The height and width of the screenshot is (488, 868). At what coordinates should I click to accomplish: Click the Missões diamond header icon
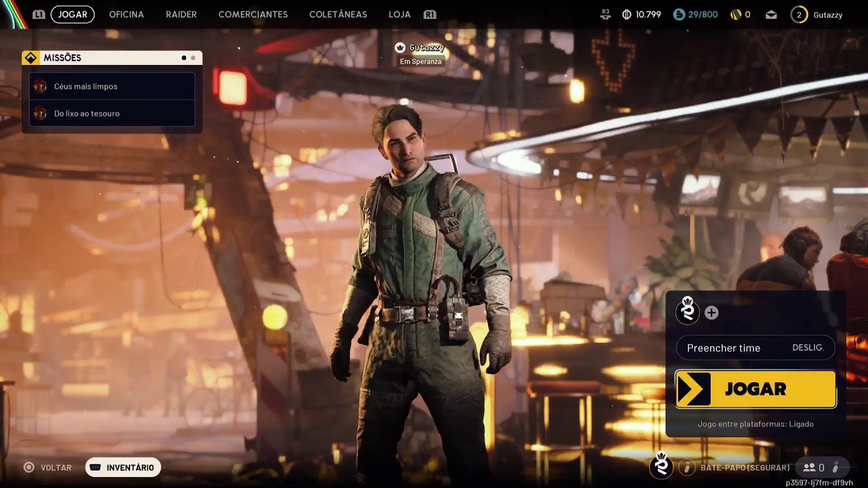31,58
